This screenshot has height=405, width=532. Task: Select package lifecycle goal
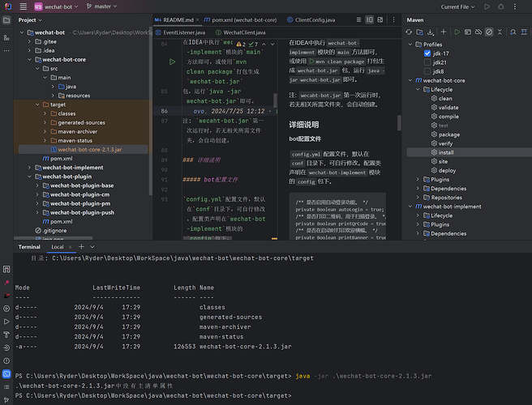[449, 134]
